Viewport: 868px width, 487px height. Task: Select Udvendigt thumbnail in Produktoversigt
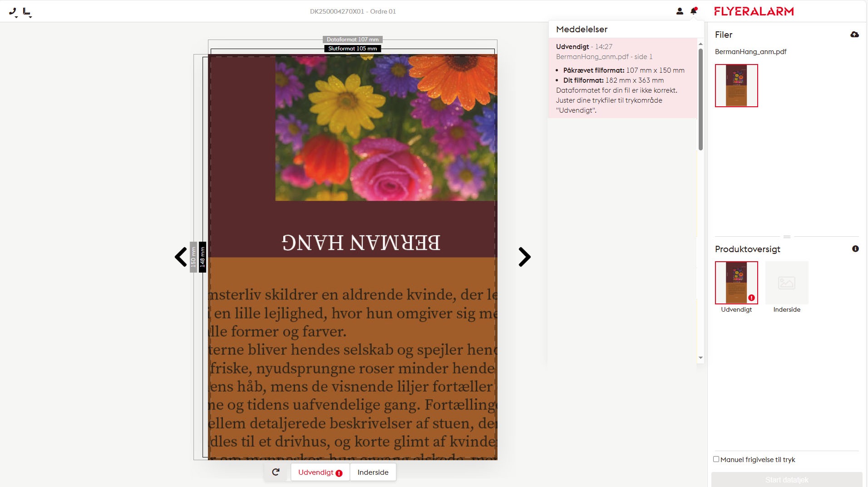pos(736,283)
